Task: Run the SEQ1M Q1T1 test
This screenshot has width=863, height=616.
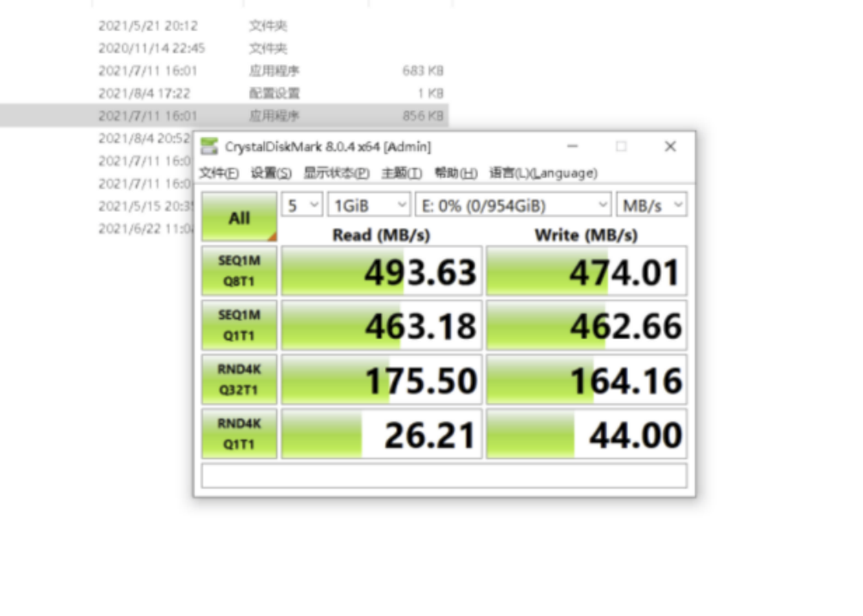Action: tap(240, 325)
